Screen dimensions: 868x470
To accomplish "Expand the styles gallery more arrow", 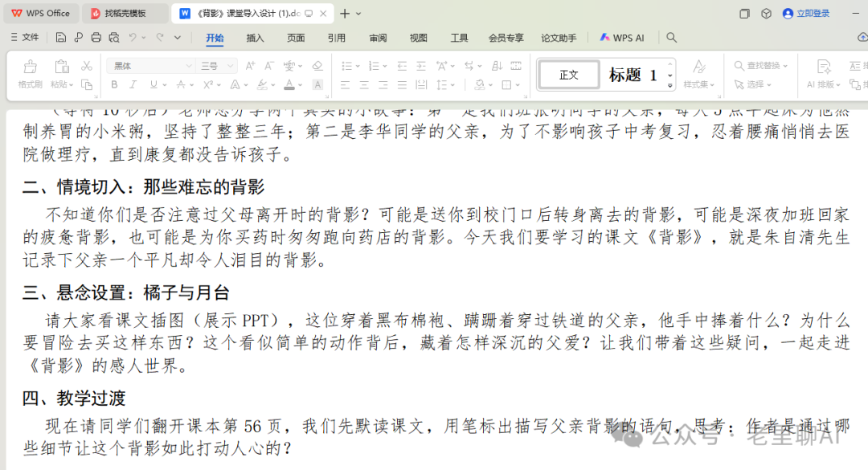I will [x=669, y=86].
